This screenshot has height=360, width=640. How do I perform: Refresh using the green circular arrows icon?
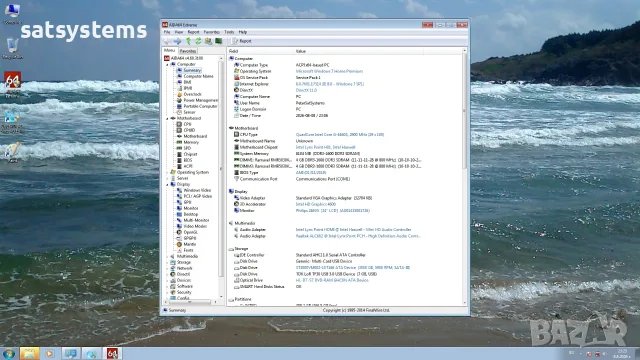[198, 41]
